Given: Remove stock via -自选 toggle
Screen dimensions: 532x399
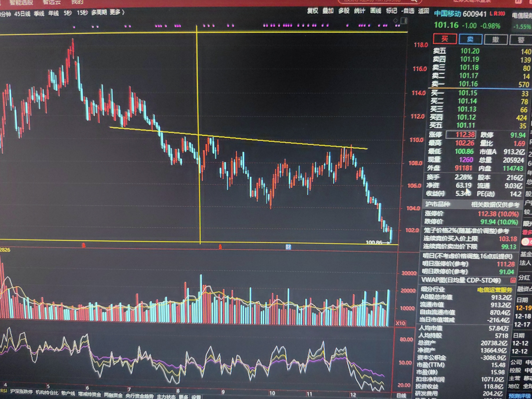Looking at the screenshot, I should pos(408,11).
